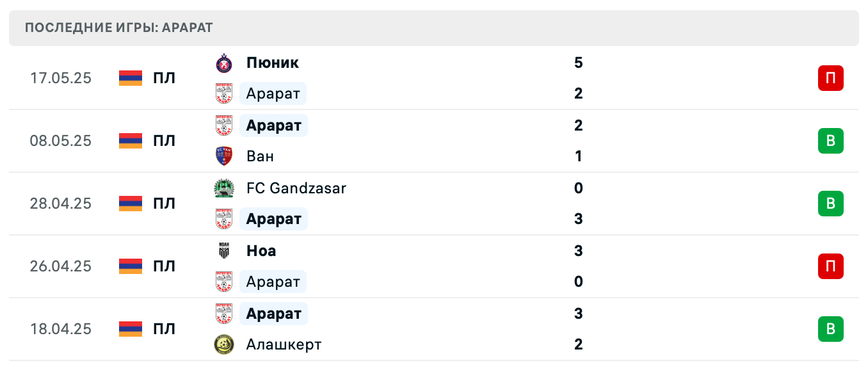
Task: Click the date 26.04.25
Action: 61,266
